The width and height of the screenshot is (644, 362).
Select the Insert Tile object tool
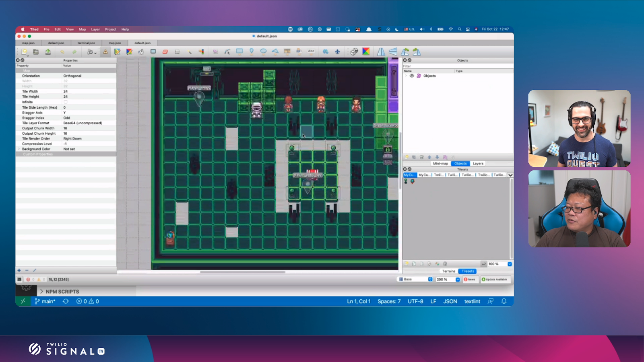pos(287,51)
